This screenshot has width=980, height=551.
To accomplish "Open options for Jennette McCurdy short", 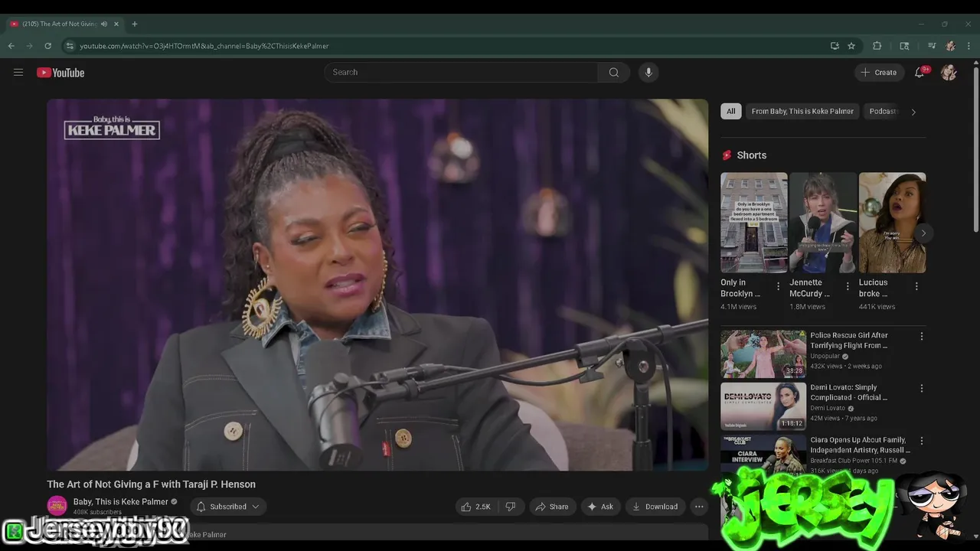I will pyautogui.click(x=848, y=286).
